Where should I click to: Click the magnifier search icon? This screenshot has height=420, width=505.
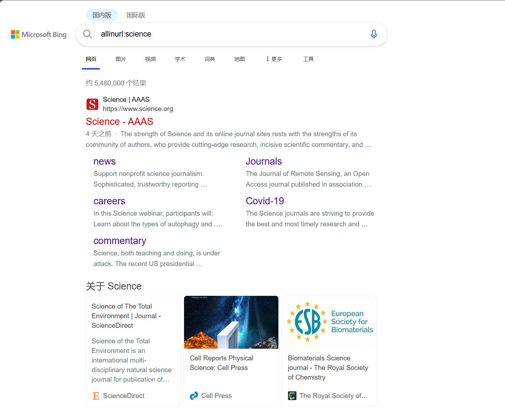pyautogui.click(x=88, y=34)
